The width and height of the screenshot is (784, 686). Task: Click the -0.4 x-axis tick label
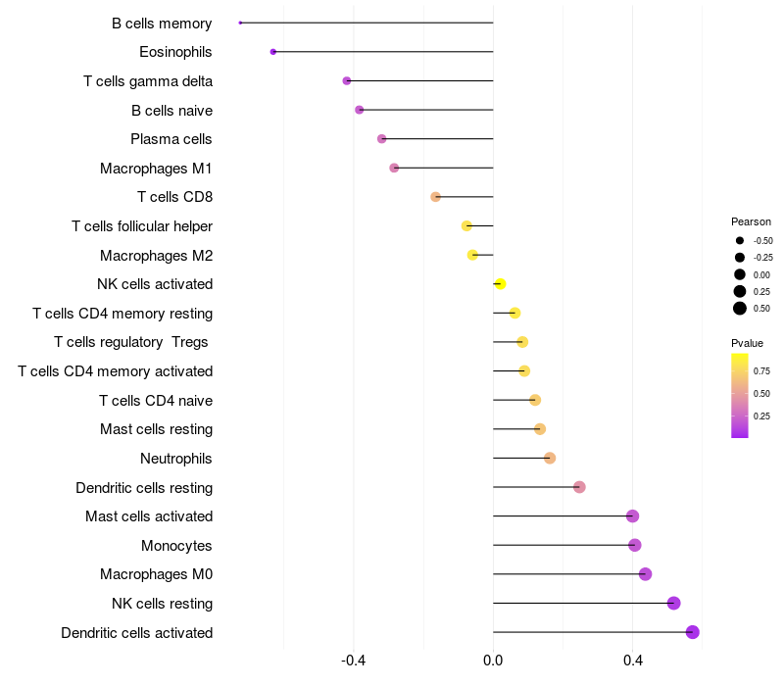coord(354,661)
